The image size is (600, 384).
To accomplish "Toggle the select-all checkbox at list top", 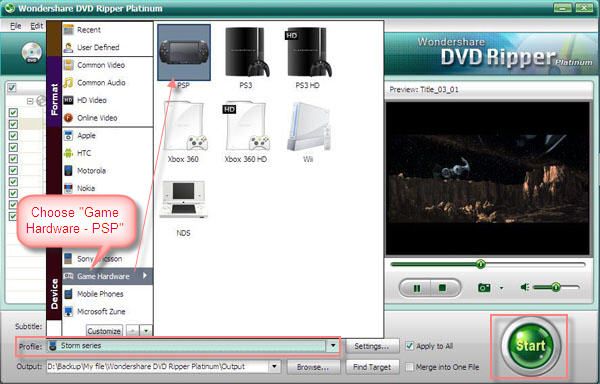I will [x=12, y=88].
